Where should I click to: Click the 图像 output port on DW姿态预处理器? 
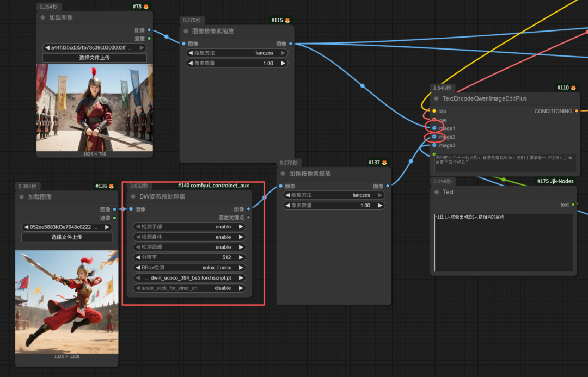pyautogui.click(x=249, y=209)
